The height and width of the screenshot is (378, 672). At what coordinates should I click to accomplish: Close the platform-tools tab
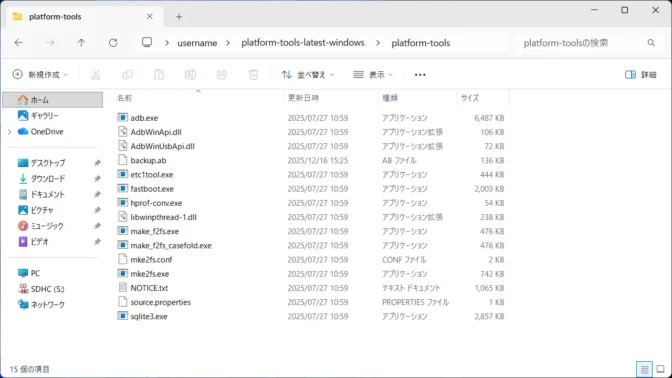point(150,16)
